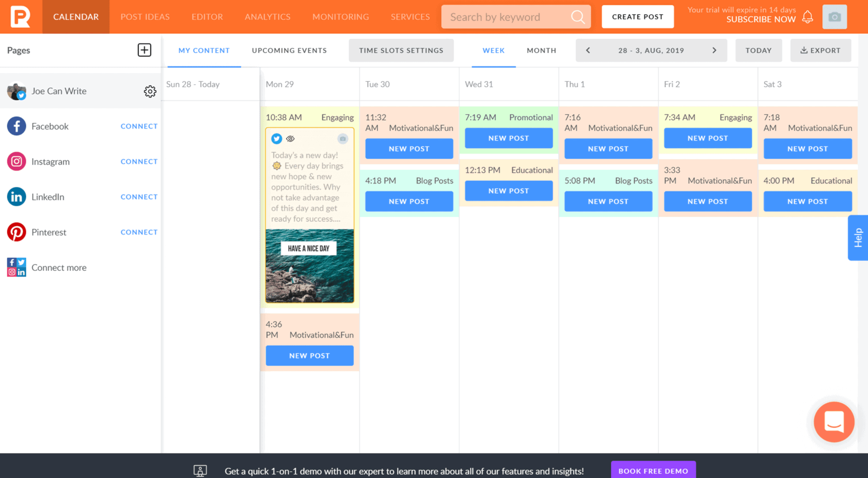Open the notifications bell
Image resolution: width=868 pixels, height=478 pixels.
click(807, 16)
